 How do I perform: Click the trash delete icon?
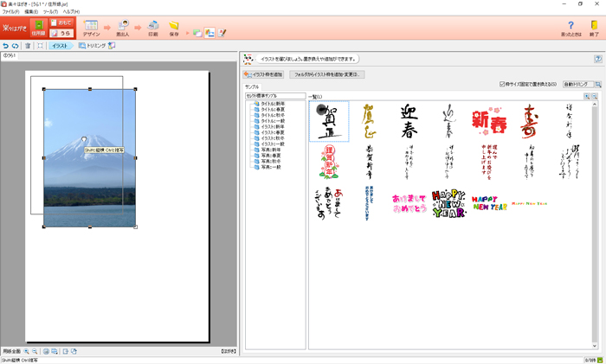[x=28, y=46]
